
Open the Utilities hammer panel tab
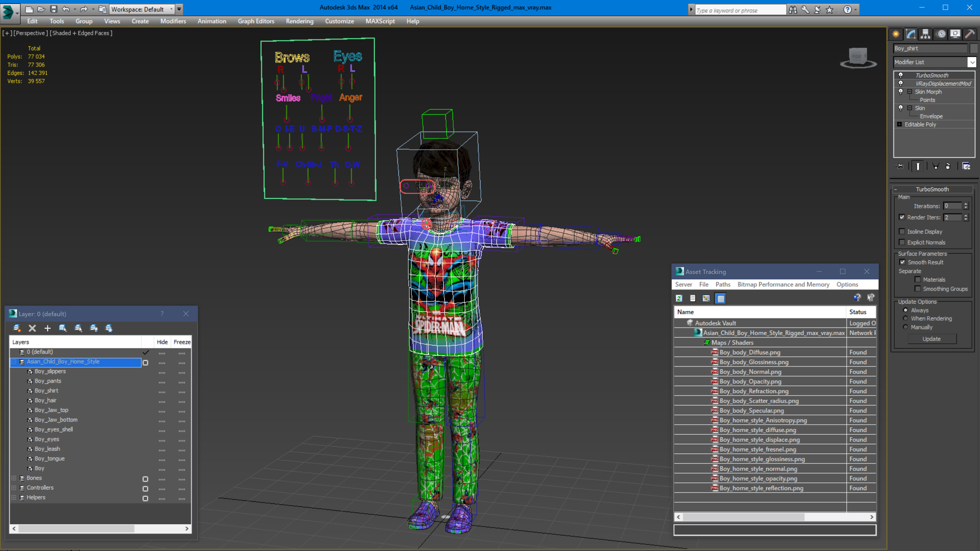tap(970, 34)
